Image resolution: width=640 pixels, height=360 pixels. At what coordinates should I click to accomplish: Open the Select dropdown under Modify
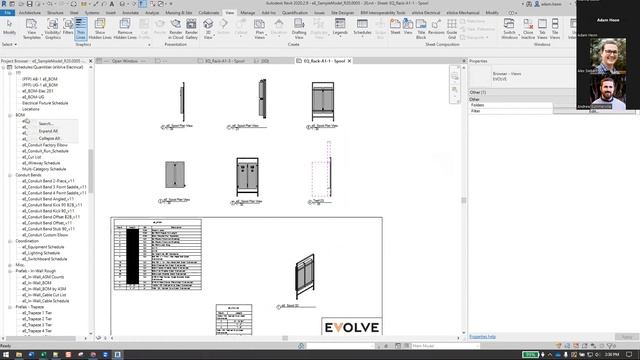point(9,44)
